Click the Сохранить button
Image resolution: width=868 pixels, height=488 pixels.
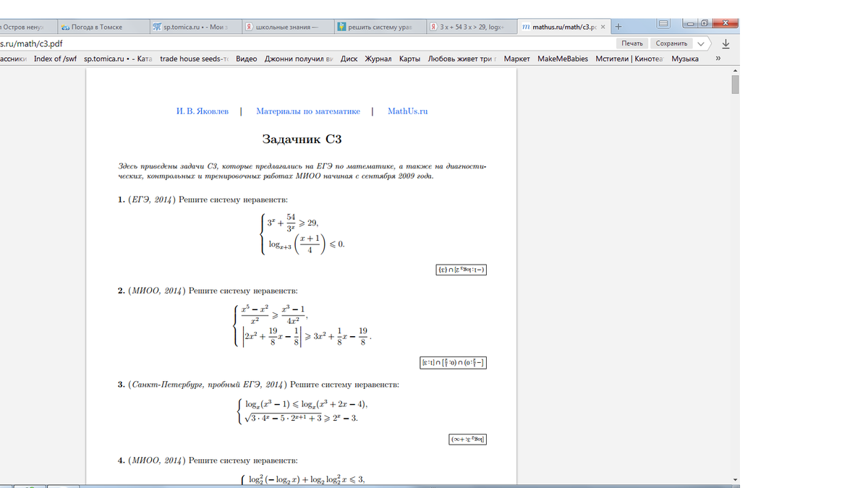(671, 43)
